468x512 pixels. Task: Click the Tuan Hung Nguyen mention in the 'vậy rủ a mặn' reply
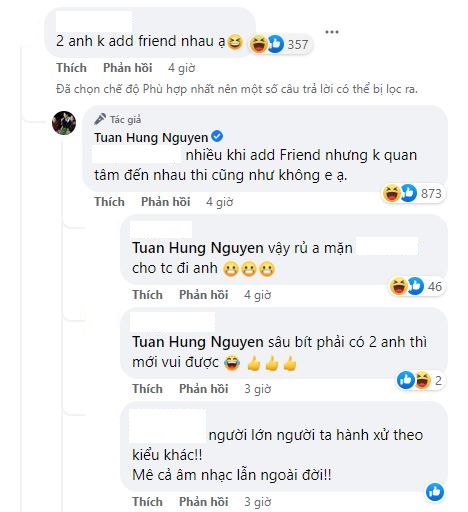coord(198,248)
